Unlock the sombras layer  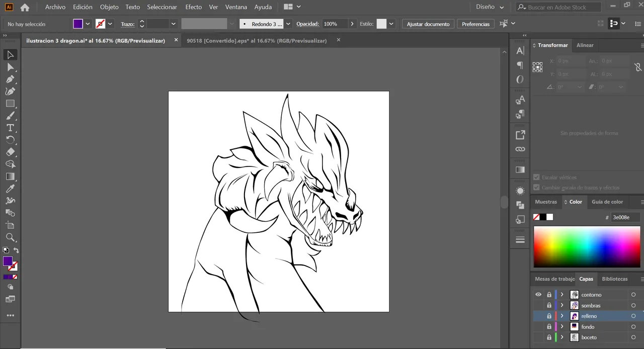(549, 305)
